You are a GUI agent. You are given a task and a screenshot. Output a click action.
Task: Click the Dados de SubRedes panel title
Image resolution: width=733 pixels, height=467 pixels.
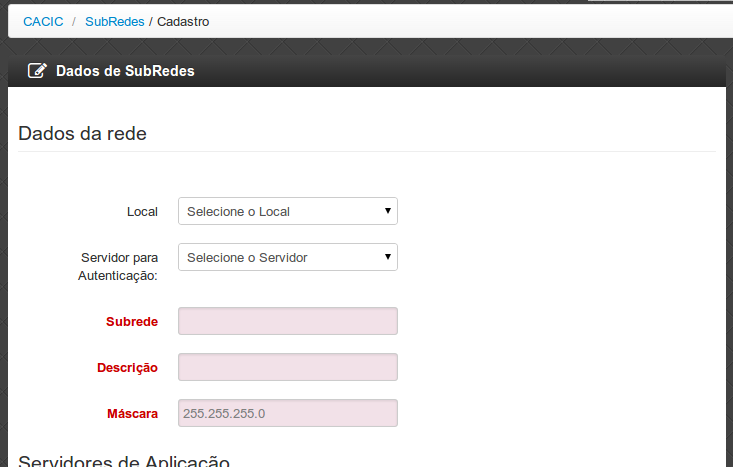click(x=125, y=71)
